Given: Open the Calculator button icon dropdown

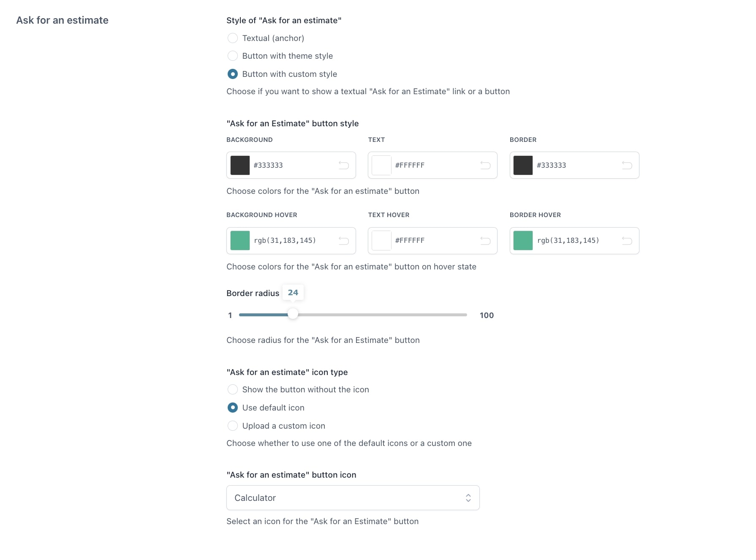Looking at the screenshot, I should tap(353, 498).
